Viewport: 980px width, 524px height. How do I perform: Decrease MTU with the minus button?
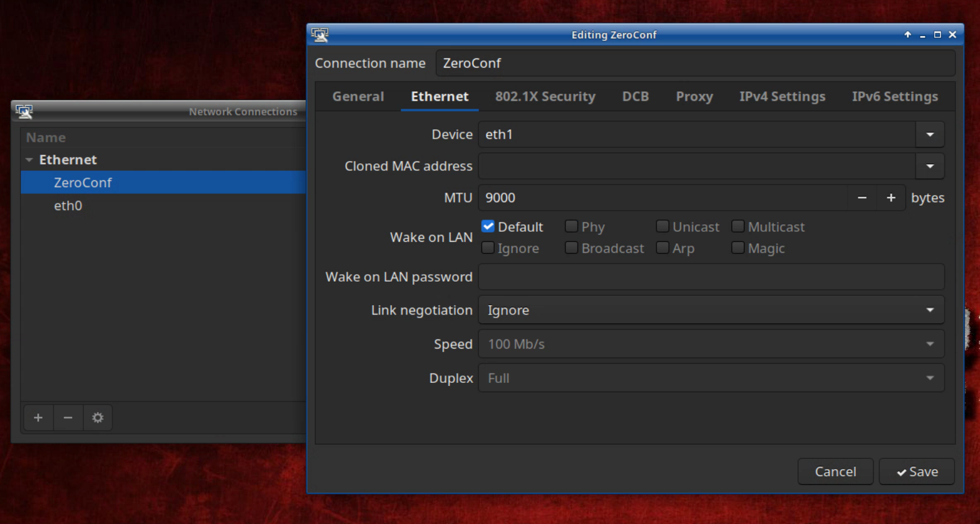click(862, 198)
